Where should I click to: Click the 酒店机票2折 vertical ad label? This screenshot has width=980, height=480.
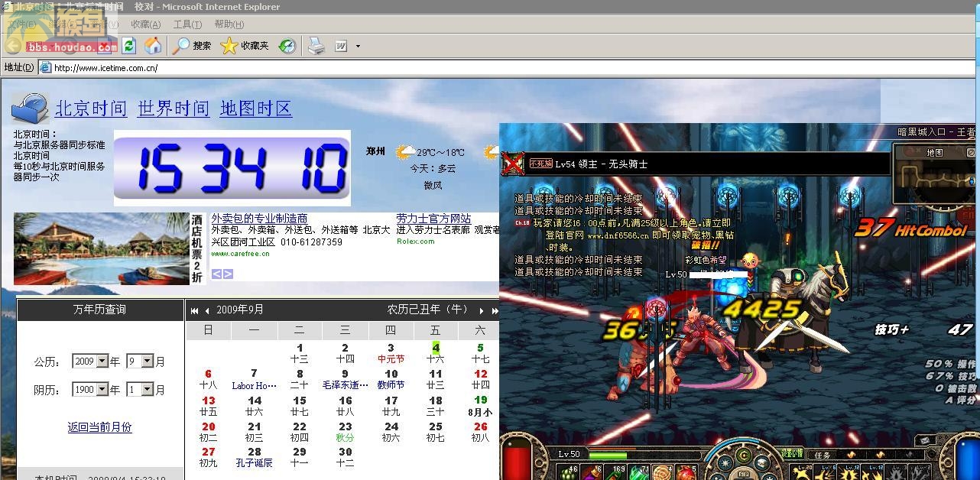(197, 249)
